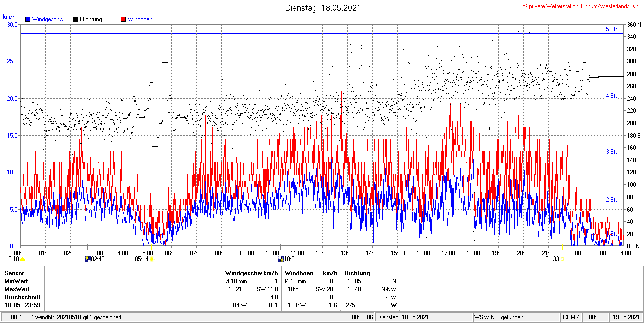Click the 30.0 speed axis label
Image resolution: width=644 pixels, height=323 pixels.
(11, 24)
